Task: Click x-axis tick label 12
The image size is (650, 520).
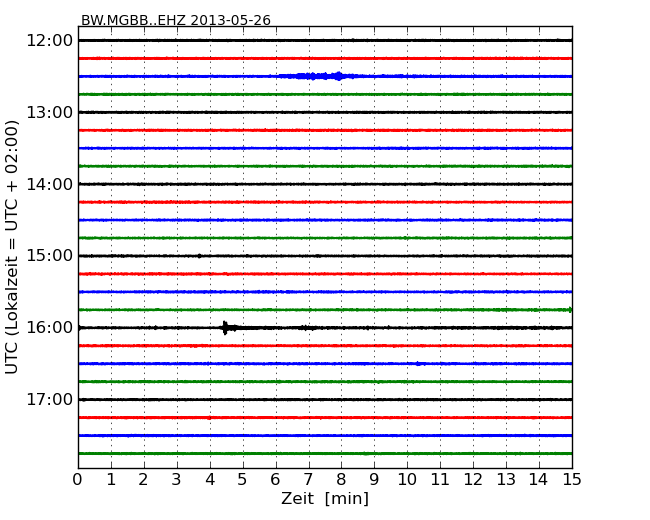Action: 473,480
